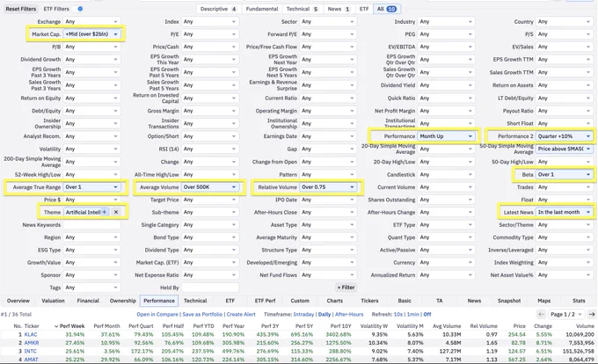The width and height of the screenshot is (598, 364).
Task: Open the Performance Month Up dropdown
Action: point(446,136)
